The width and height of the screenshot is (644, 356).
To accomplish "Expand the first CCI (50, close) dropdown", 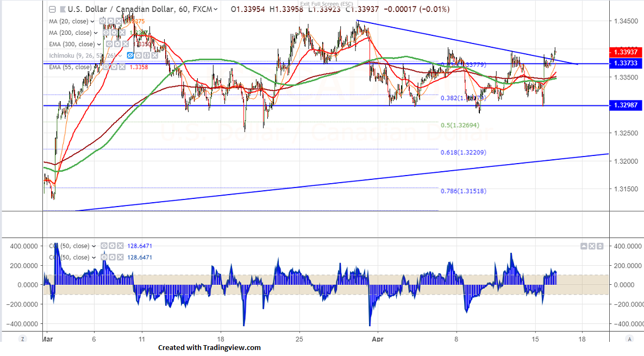I will (94, 246).
